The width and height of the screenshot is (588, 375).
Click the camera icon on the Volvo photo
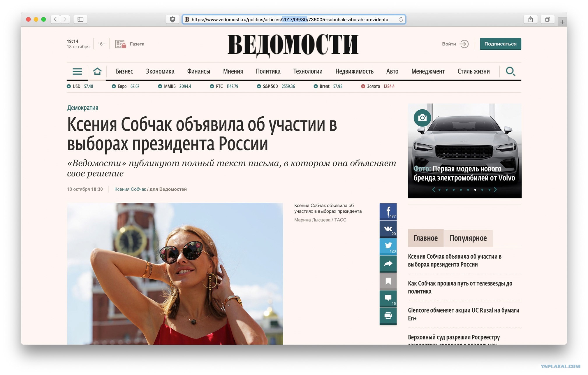coord(422,118)
